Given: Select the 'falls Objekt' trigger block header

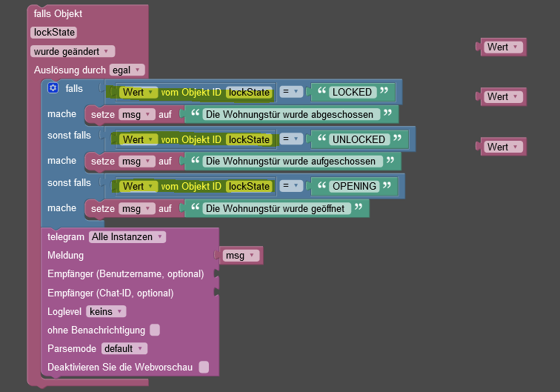Looking at the screenshot, I should tap(58, 13).
